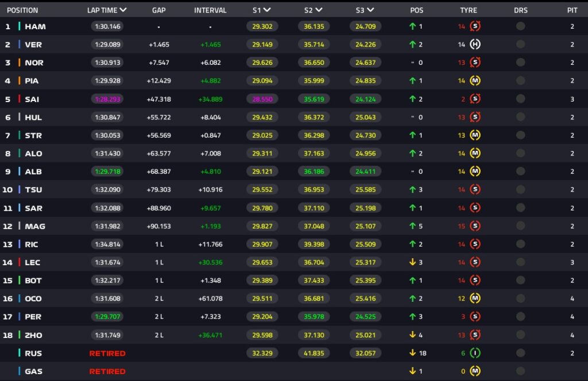Viewport: 588px width, 381px height.
Task: Expand the S3 sector column dropdown
Action: (x=370, y=10)
